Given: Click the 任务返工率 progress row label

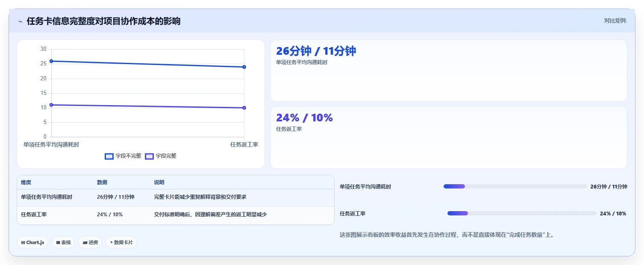Looking at the screenshot, I should click(353, 214).
